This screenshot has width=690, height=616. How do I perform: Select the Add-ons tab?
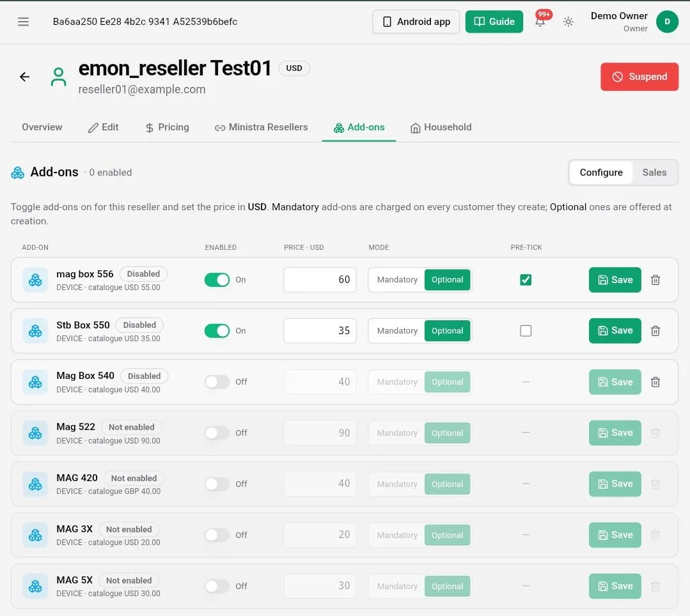(359, 127)
